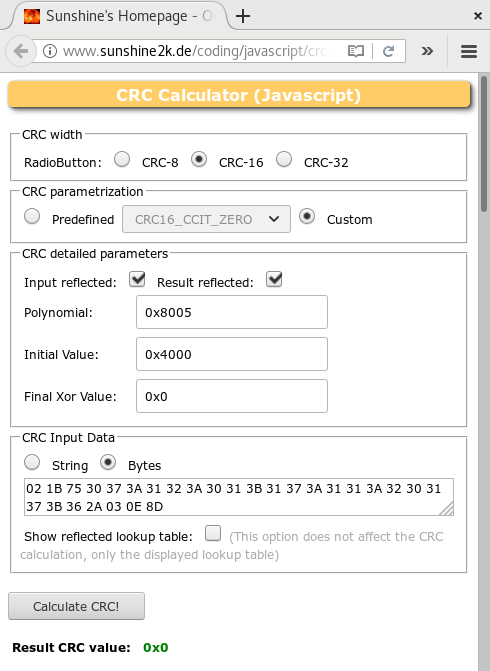Select the CRC-32 radio button
The width and height of the screenshot is (490, 671).
click(x=284, y=159)
